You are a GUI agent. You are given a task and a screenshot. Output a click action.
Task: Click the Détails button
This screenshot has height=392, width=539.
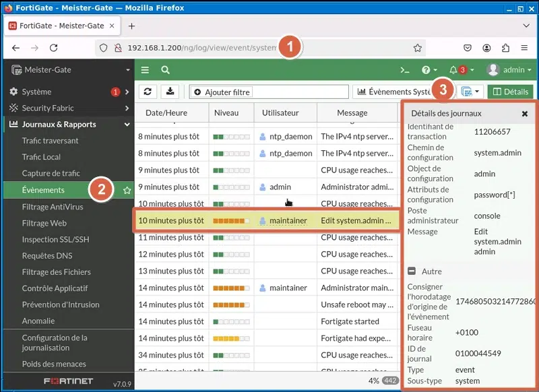coord(510,91)
